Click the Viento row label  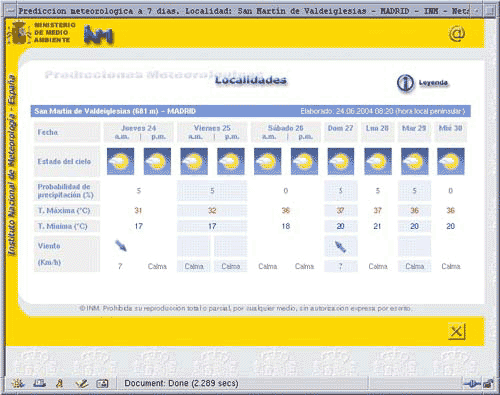(49, 246)
